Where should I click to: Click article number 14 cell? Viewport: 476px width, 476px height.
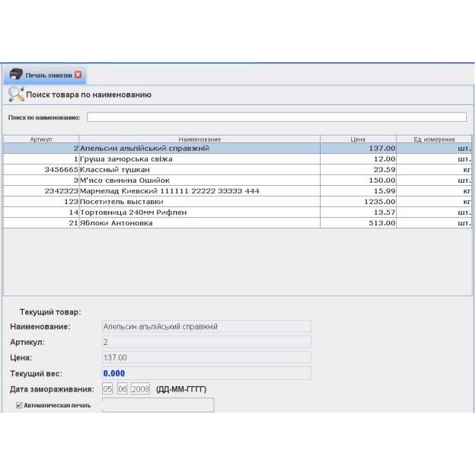pos(41,212)
